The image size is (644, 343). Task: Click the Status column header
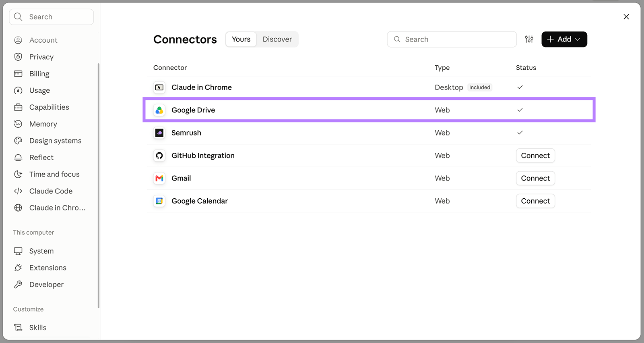pos(526,68)
